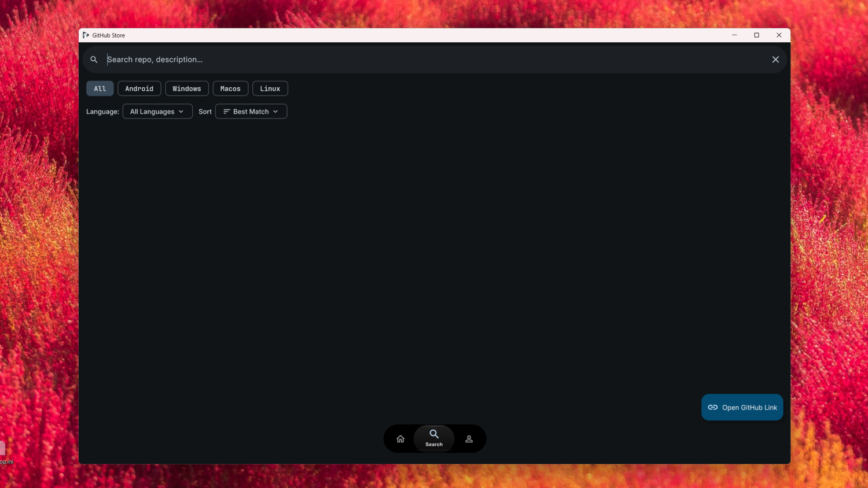868x488 pixels.
Task: Go to Home in bottom navigation
Action: pos(400,439)
